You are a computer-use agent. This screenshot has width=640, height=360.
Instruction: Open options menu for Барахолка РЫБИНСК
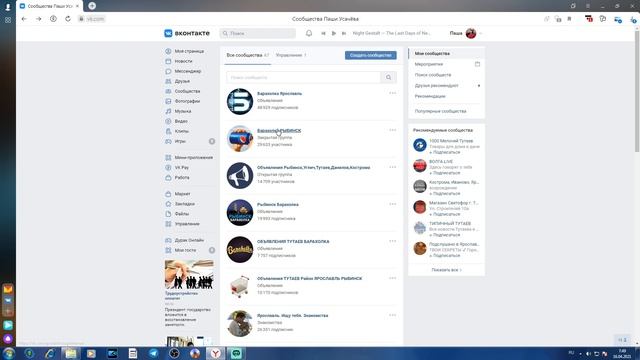coord(393,130)
